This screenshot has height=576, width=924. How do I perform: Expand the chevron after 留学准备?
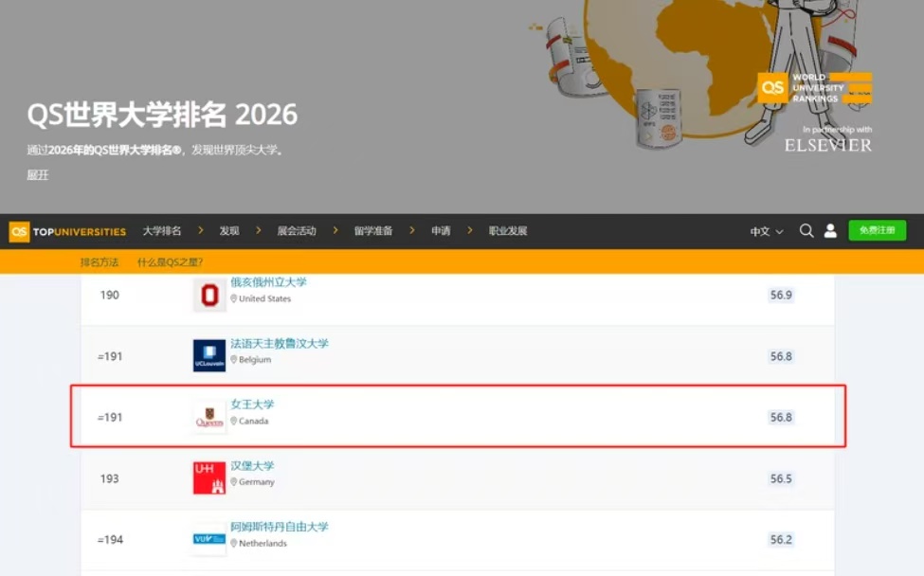pos(412,230)
